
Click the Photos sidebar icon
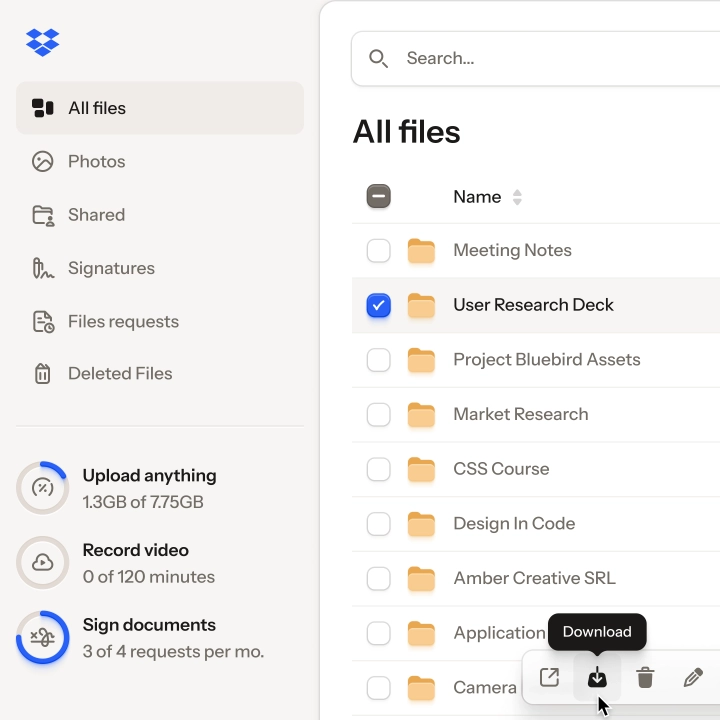click(43, 162)
